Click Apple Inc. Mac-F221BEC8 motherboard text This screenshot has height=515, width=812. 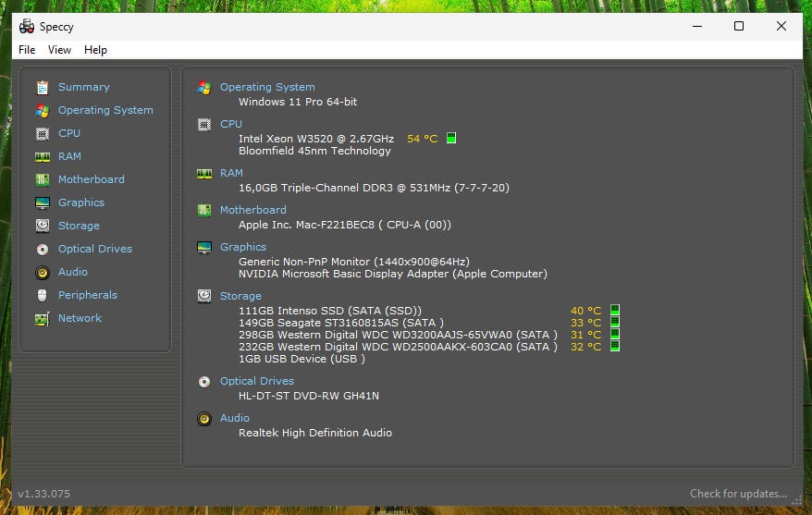point(345,225)
